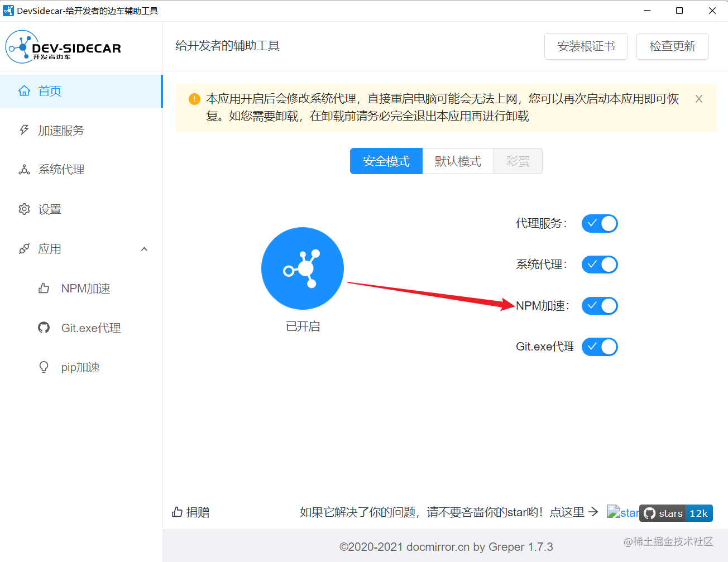Dismiss the yellow warning banner
This screenshot has width=728, height=562.
(699, 99)
